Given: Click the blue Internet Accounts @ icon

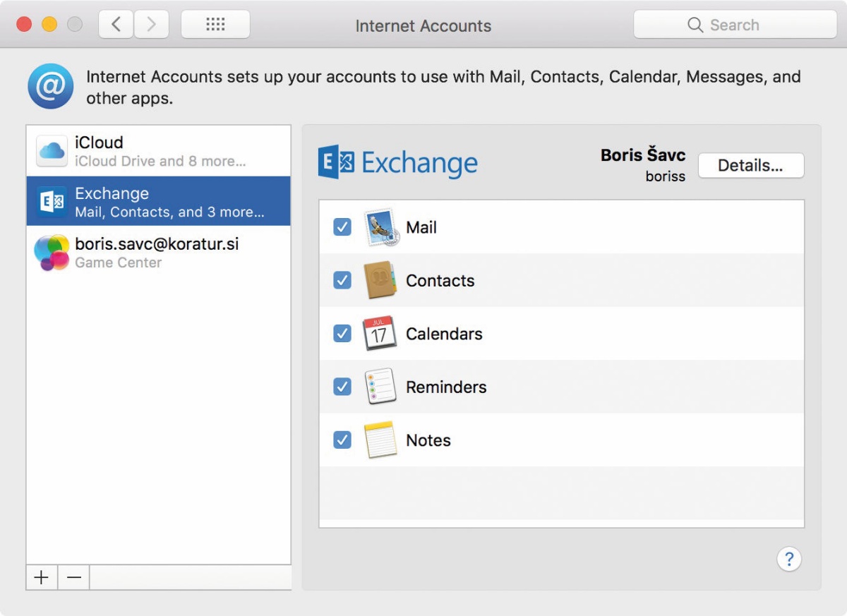Looking at the screenshot, I should click(51, 86).
